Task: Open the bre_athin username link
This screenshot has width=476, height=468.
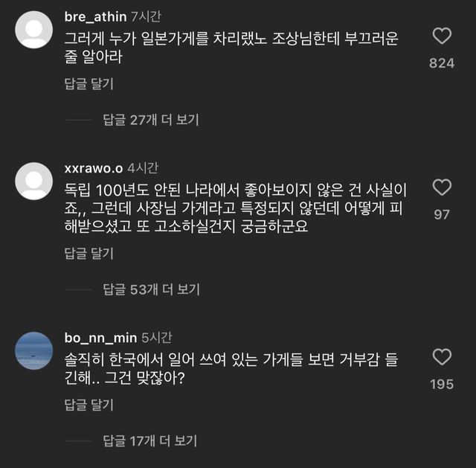Action: (95, 16)
